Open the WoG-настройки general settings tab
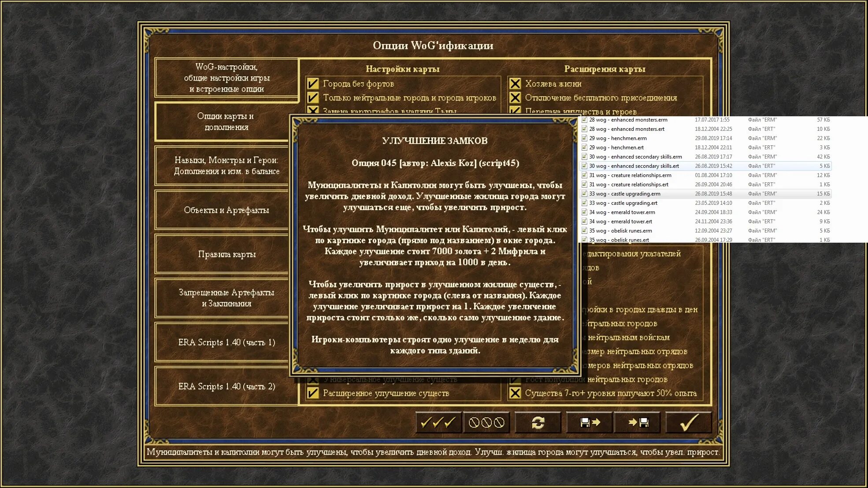 pyautogui.click(x=226, y=78)
